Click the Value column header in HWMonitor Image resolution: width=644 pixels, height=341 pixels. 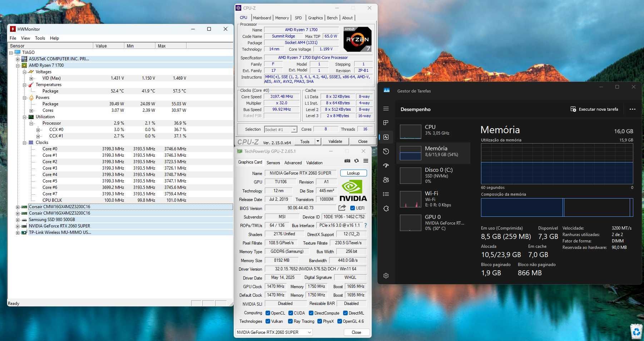(109, 46)
